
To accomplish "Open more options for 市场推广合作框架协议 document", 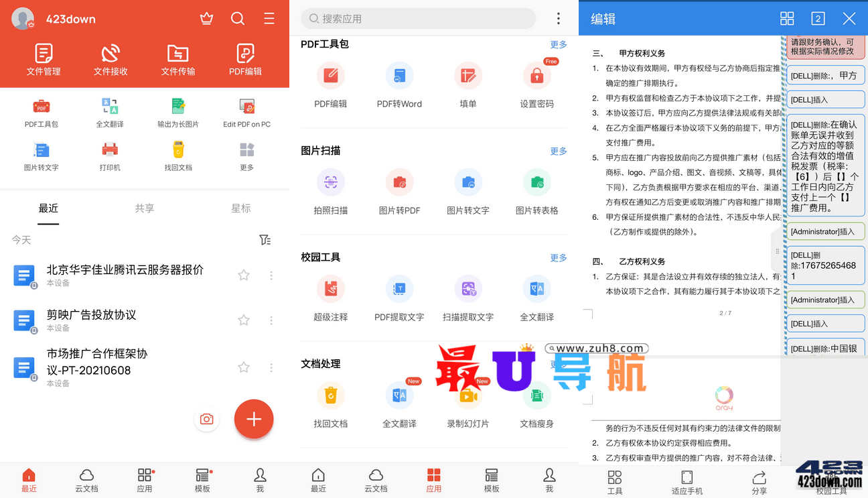I will (271, 367).
